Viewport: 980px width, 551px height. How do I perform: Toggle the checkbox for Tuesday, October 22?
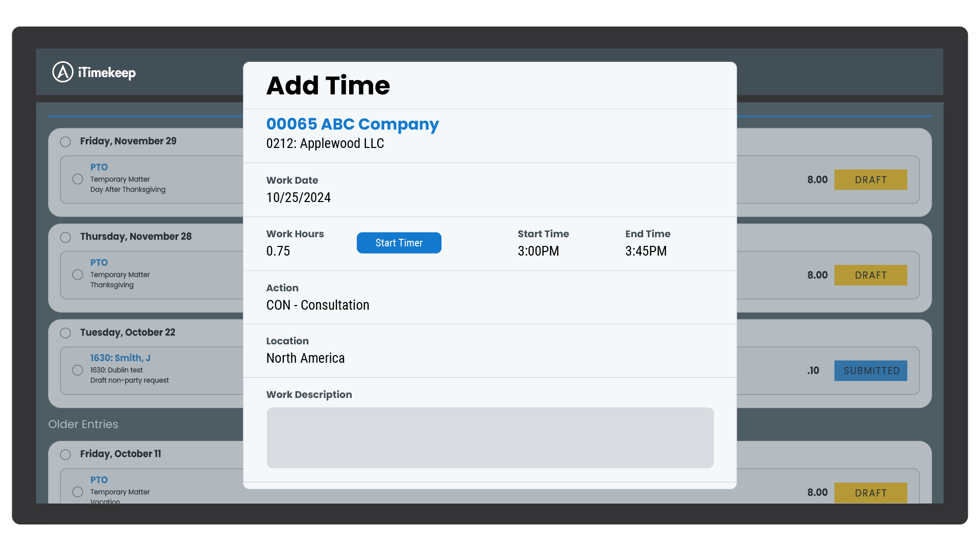point(65,333)
